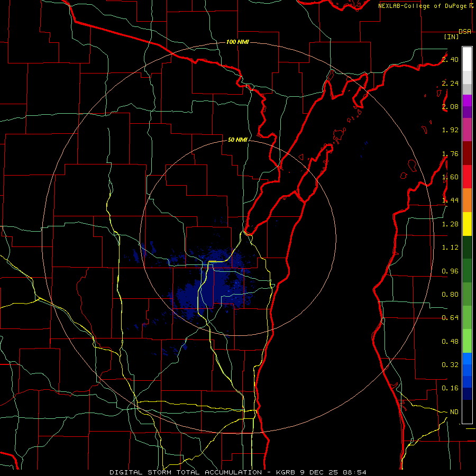The height and width of the screenshot is (476, 476).
Task: Click the 50 NMI range ring label
Action: tap(237, 140)
